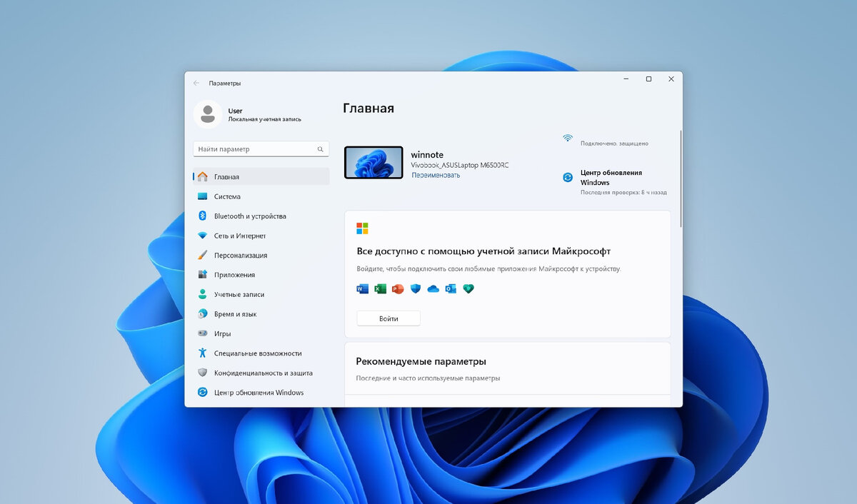Focus the Найти параметр search field
Viewport: 857px width, 504px height.
pos(261,149)
